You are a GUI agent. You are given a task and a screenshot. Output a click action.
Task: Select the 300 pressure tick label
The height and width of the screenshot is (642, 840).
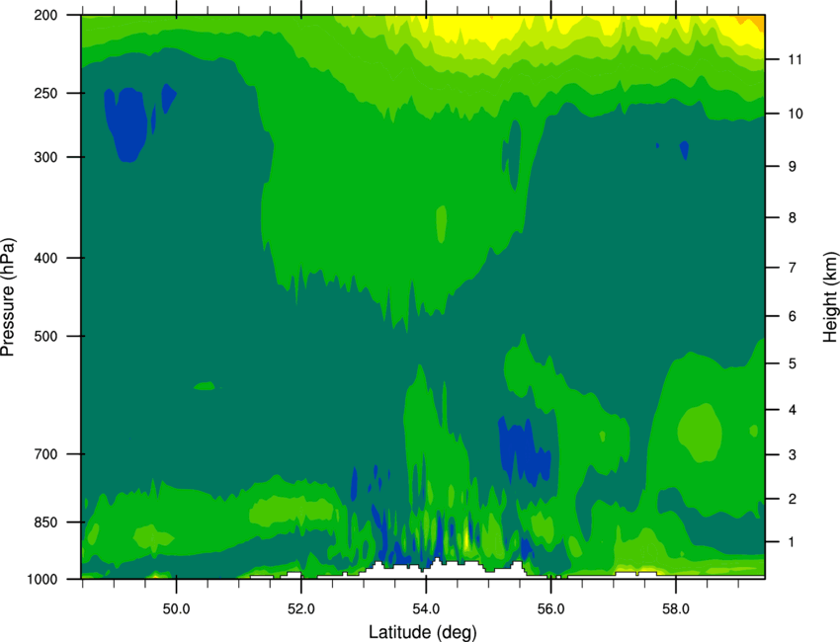[46, 157]
